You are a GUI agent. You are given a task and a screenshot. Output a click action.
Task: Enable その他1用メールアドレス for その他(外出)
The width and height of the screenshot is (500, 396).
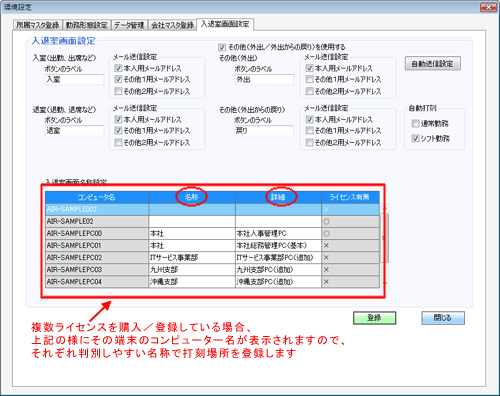[x=309, y=79]
